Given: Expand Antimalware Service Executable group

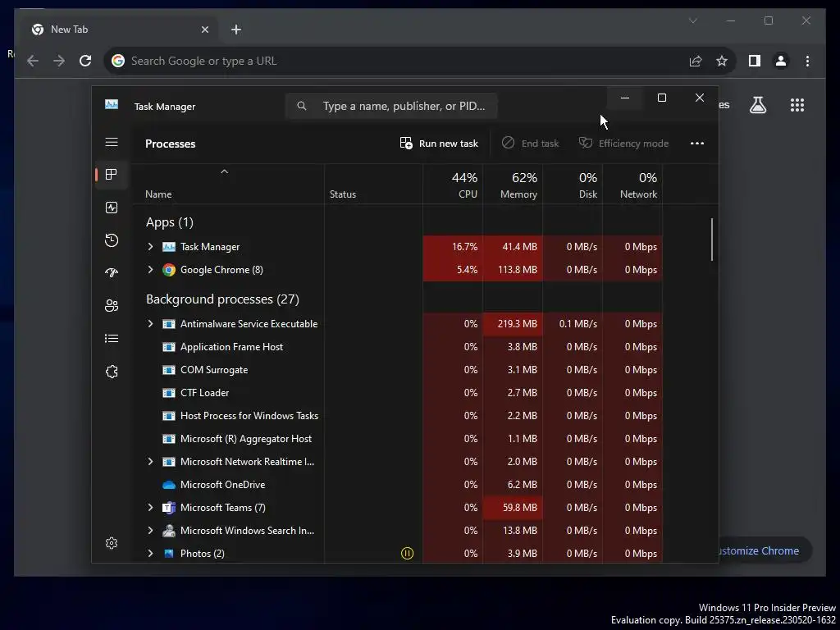Looking at the screenshot, I should click(x=151, y=323).
